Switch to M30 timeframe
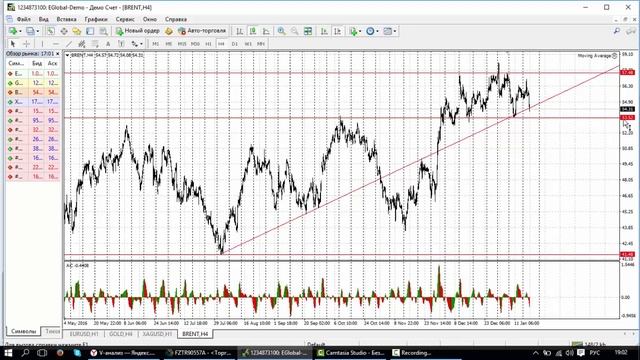Viewport: 640px width, 360px height. click(196, 44)
